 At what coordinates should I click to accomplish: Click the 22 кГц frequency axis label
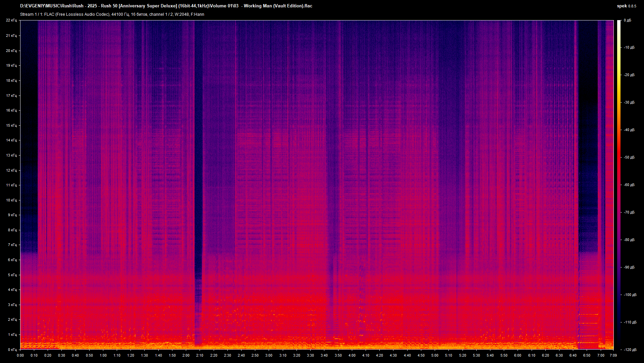[x=11, y=20]
